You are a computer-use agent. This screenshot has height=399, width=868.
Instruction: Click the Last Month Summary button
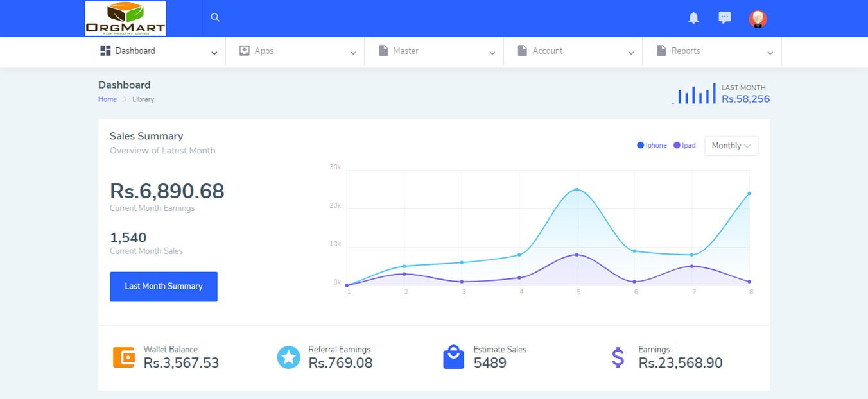164,286
